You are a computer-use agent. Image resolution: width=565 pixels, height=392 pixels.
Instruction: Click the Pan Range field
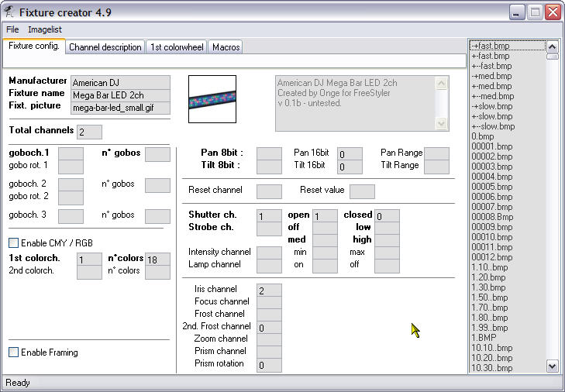(x=436, y=154)
